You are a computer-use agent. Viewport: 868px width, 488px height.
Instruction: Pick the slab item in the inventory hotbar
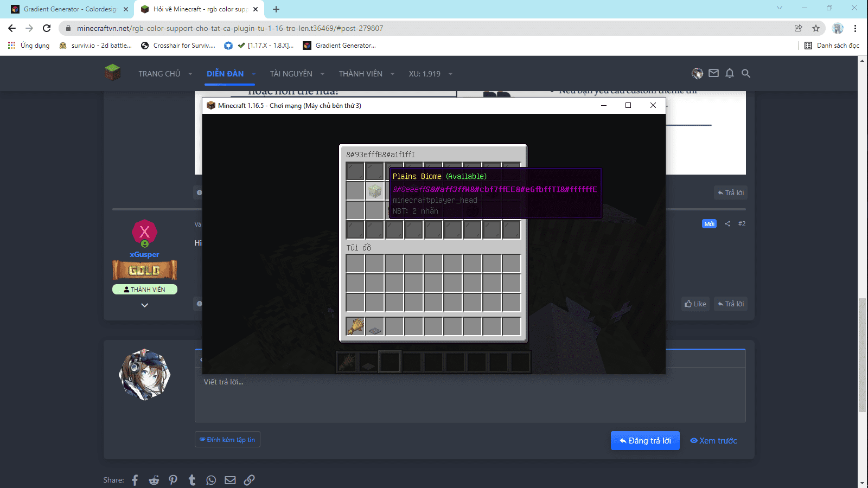(x=375, y=326)
